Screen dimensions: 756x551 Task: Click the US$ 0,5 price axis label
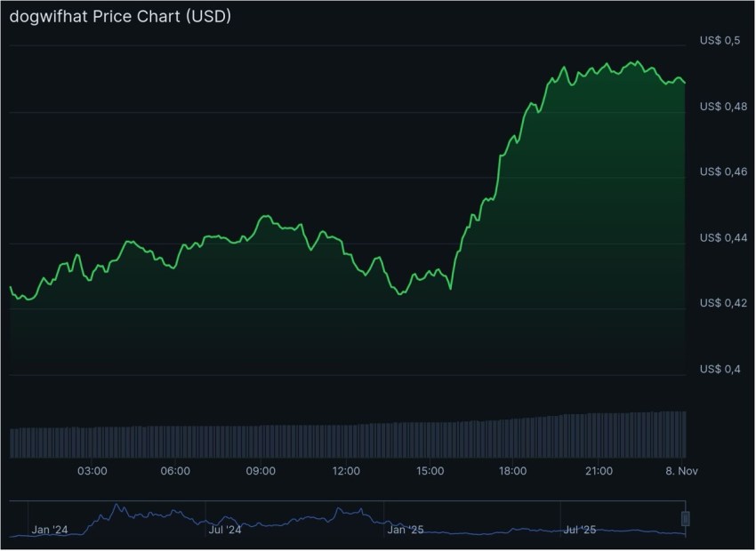click(x=719, y=40)
